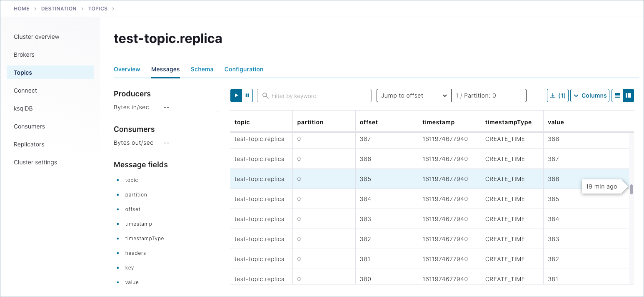Viewport: 644px width, 297px height.
Task: Select the highlighted row with offset 385
Action: (365, 179)
